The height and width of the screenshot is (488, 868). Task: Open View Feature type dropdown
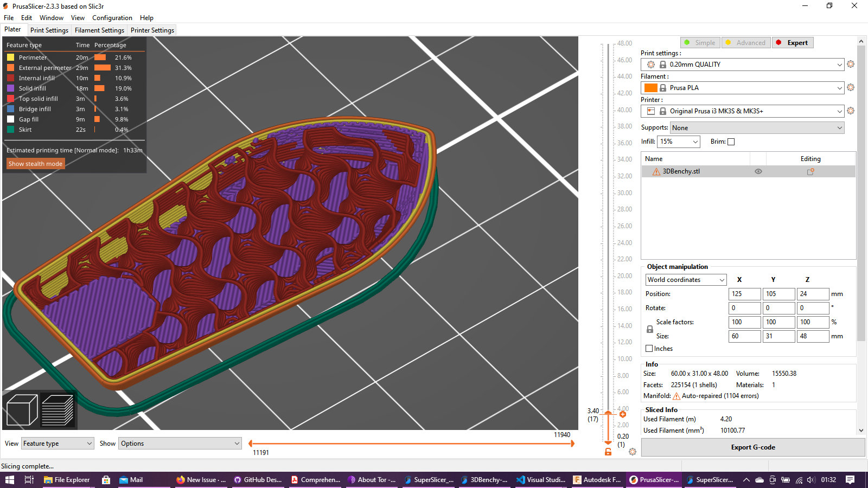tap(58, 444)
